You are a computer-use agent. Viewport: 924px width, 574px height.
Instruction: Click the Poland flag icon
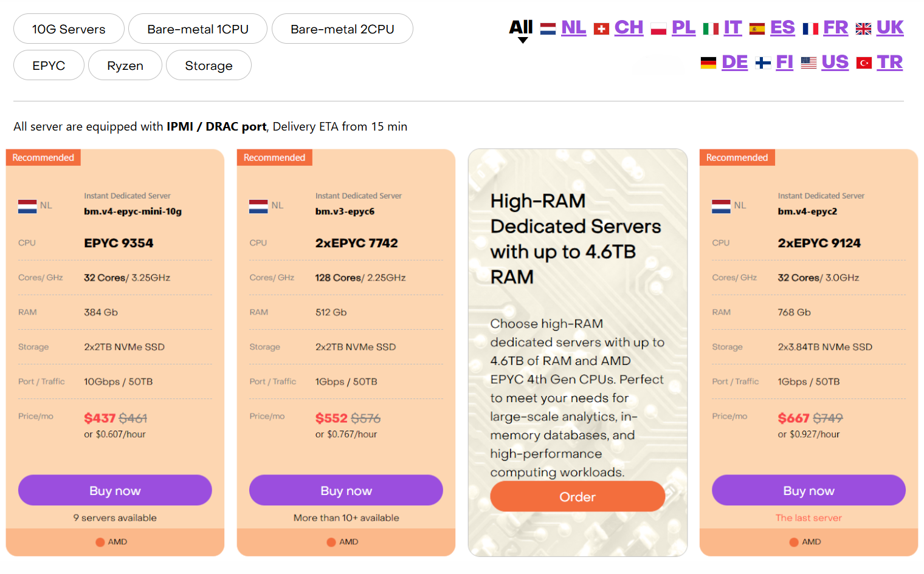click(658, 29)
